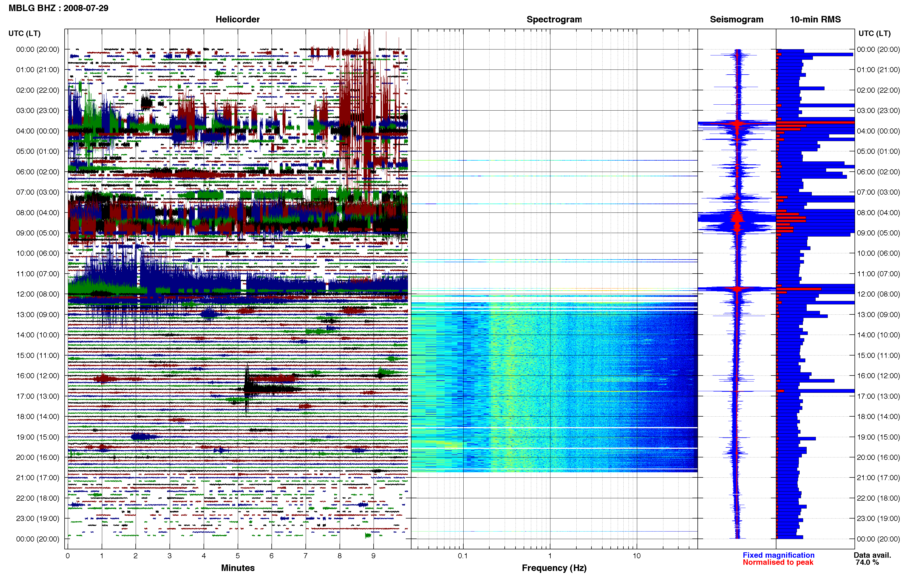
Task: Click '16:00 (12:00)' beside the RMS panel
Action: (878, 376)
